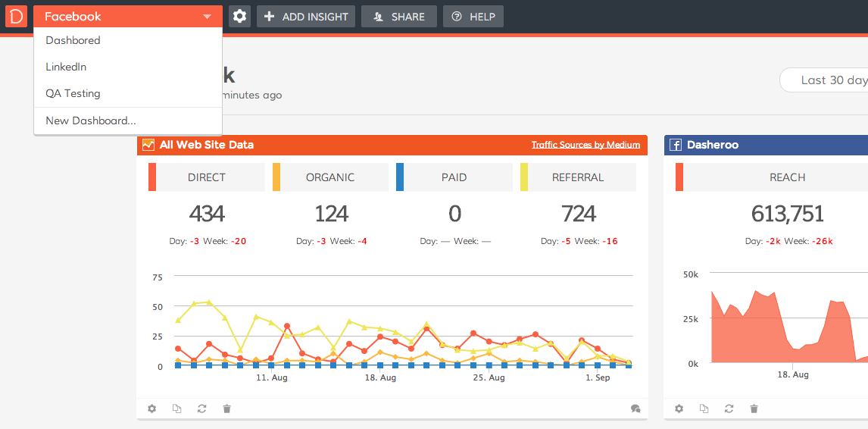Viewport: 868px width, 429px height.
Task: Click the Dasheroo logo icon
Action: [x=17, y=17]
